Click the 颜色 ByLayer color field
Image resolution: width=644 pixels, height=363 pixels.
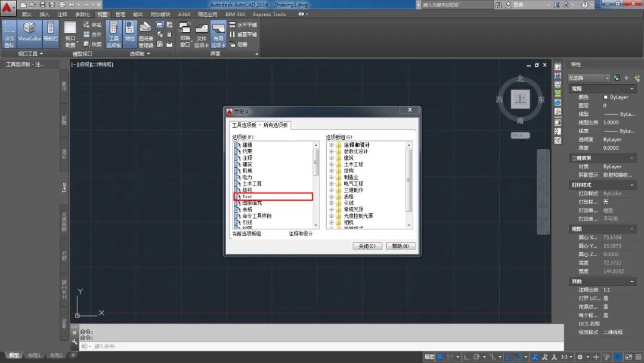coord(618,97)
